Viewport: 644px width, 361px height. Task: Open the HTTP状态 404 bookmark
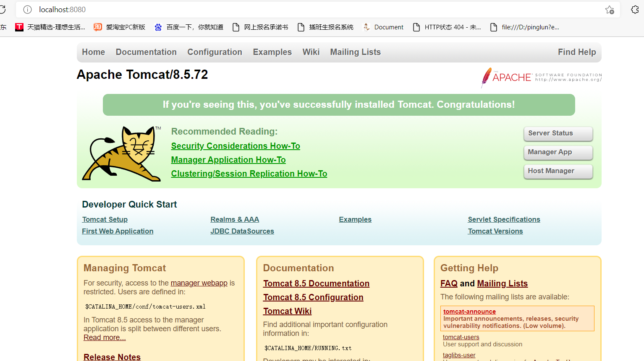click(x=447, y=27)
